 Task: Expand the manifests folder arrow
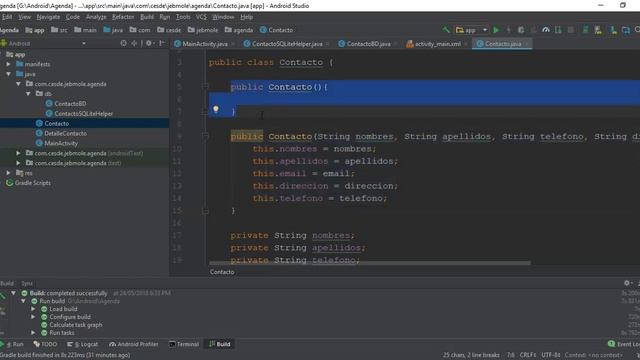9,64
